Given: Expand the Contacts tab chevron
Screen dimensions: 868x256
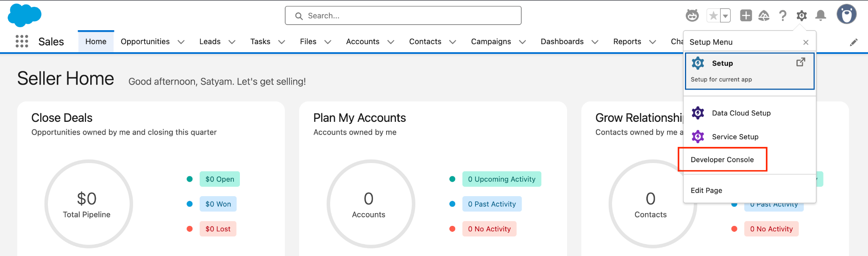Looking at the screenshot, I should (453, 42).
